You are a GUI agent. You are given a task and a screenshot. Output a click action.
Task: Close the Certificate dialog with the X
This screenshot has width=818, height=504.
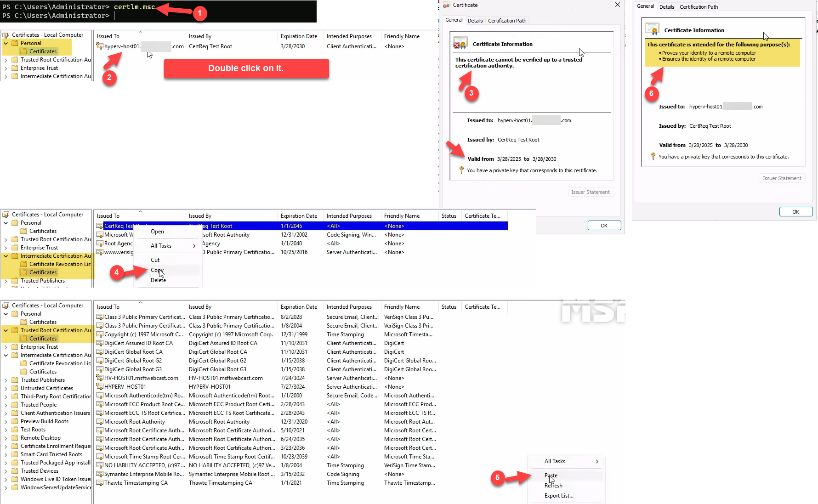point(618,5)
